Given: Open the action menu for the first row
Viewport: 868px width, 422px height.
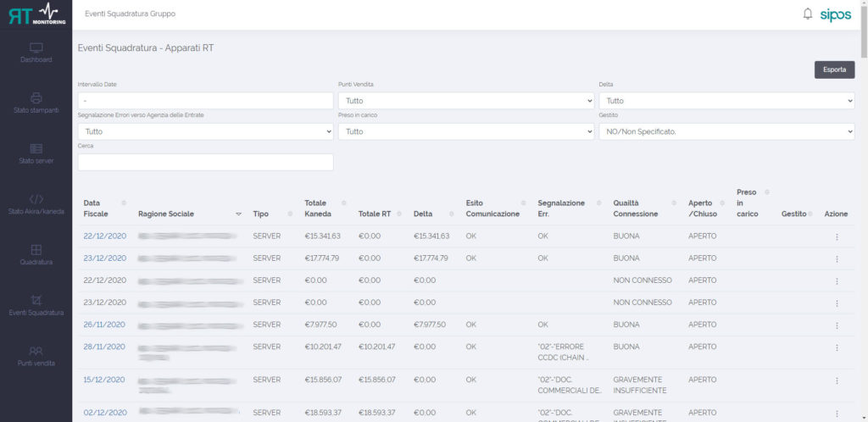Looking at the screenshot, I should (836, 236).
